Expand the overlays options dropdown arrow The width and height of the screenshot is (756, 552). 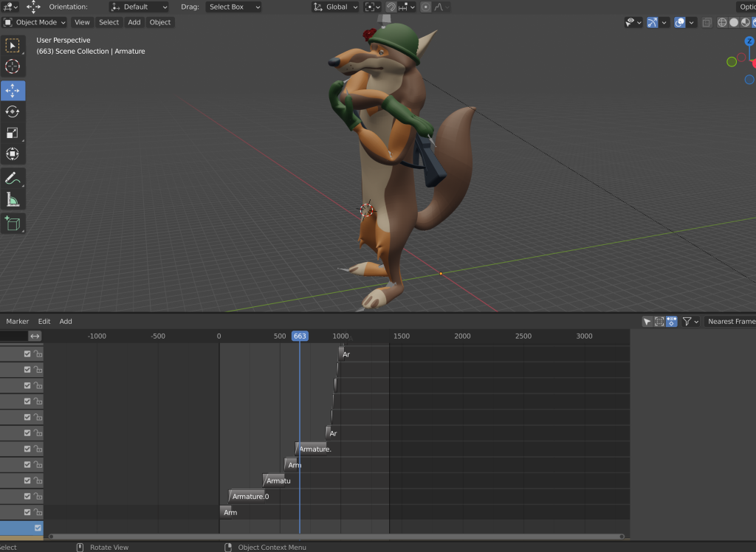point(691,22)
